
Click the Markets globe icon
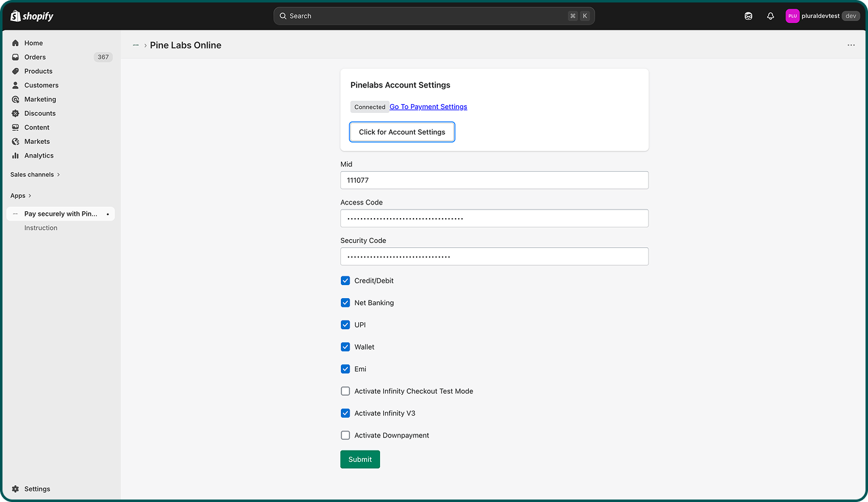coord(15,142)
